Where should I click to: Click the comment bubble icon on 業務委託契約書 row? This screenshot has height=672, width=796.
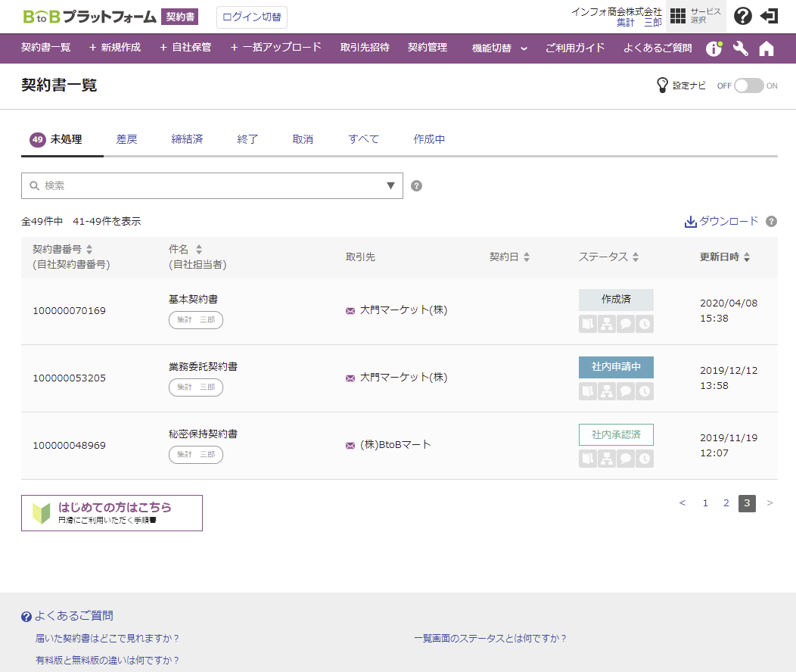(626, 391)
